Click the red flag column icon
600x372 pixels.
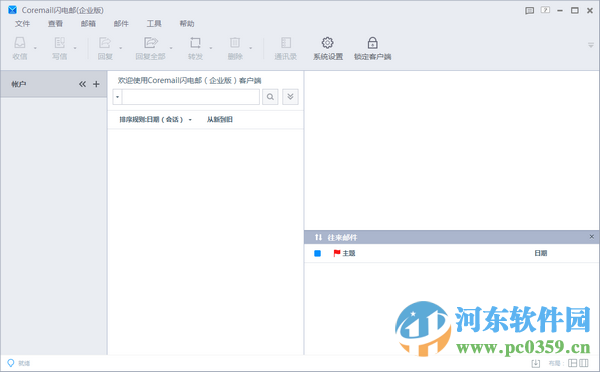337,253
